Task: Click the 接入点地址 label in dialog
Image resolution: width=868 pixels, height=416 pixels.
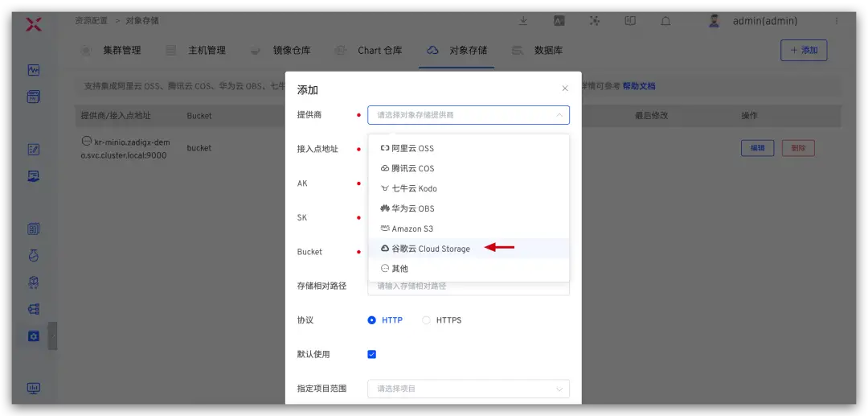Action: 317,149
